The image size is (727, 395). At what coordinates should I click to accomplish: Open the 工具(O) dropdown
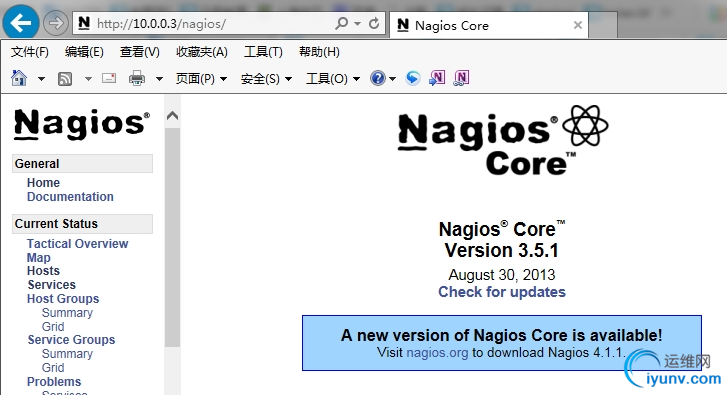pos(332,78)
